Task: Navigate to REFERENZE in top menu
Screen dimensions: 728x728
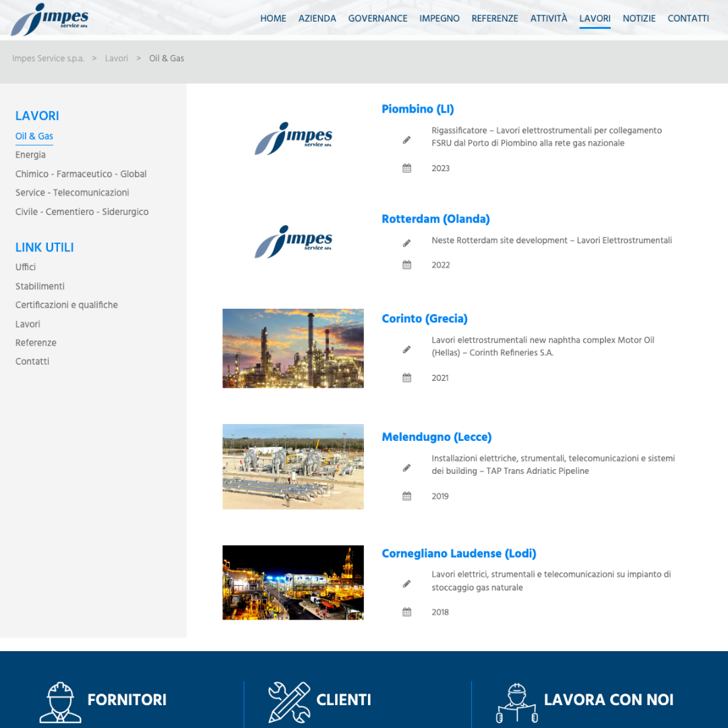Action: (495, 19)
